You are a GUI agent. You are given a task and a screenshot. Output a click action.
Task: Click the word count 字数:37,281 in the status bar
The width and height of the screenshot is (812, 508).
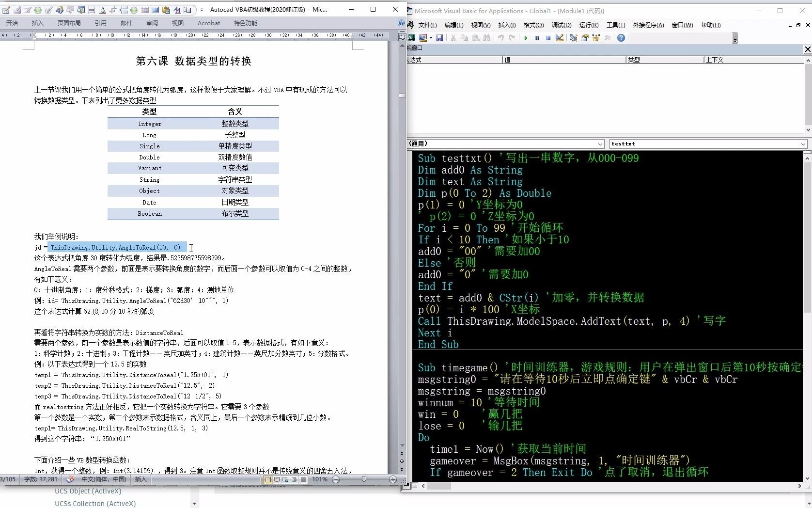pos(40,479)
